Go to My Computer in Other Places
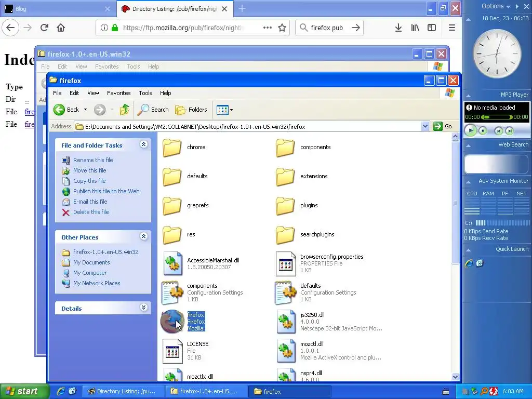 click(90, 273)
